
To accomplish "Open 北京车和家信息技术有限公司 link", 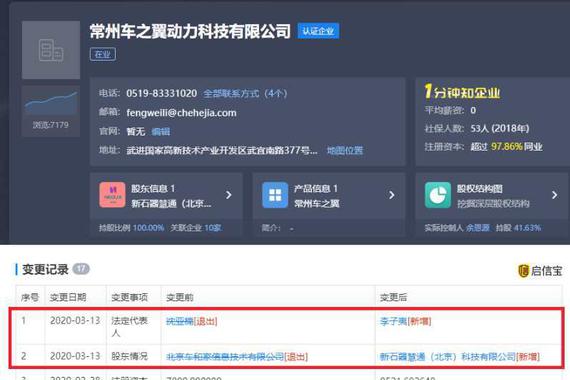I will pyautogui.click(x=225, y=357).
